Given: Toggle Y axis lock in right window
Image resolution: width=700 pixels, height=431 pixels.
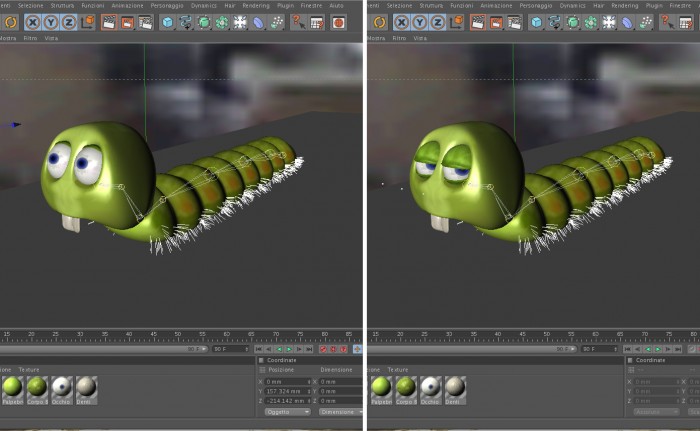Looking at the screenshot, I should tap(420, 22).
